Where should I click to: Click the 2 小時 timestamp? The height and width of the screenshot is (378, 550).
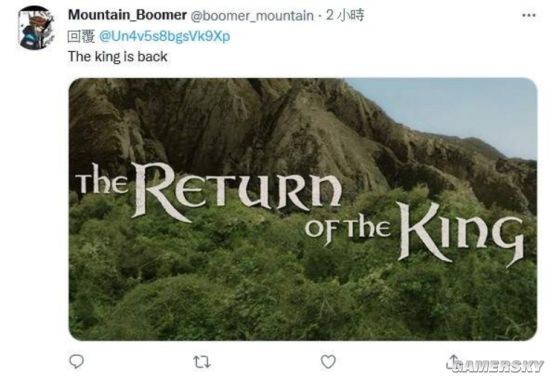pos(345,15)
